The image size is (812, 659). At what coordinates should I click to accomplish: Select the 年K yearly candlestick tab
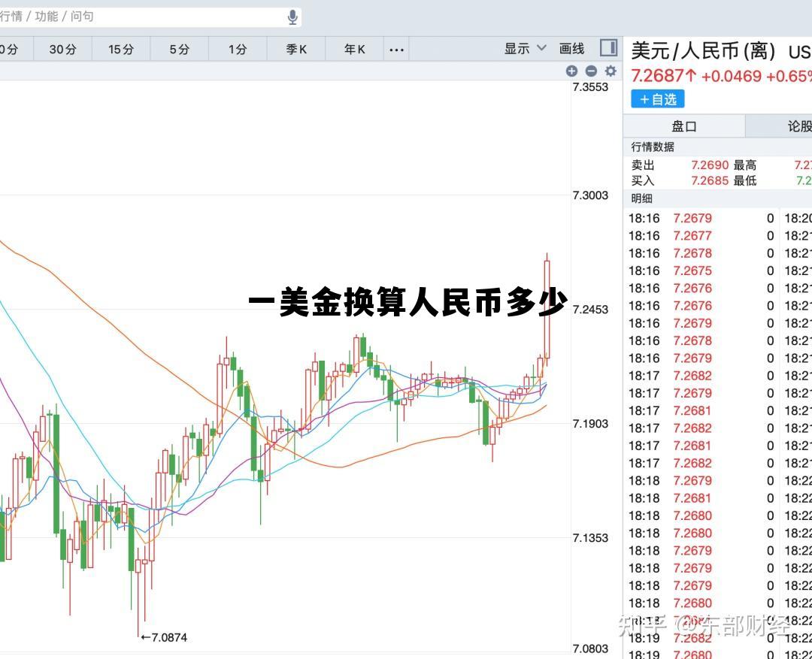coord(353,48)
